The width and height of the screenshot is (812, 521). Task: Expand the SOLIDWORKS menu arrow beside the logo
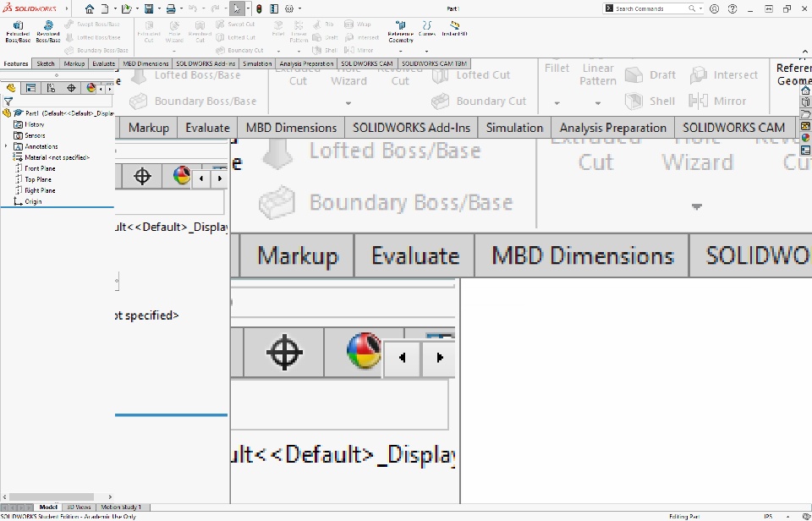click(x=67, y=8)
